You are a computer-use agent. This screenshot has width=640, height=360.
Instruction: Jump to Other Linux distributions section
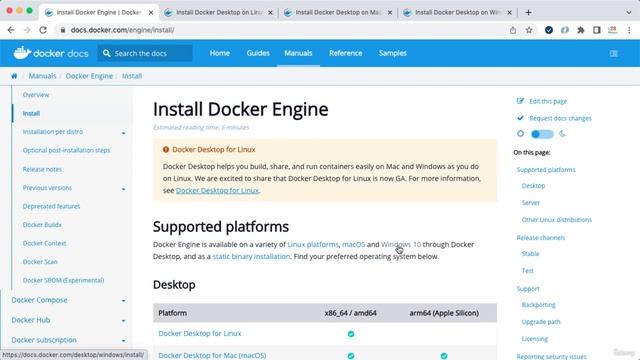557,220
